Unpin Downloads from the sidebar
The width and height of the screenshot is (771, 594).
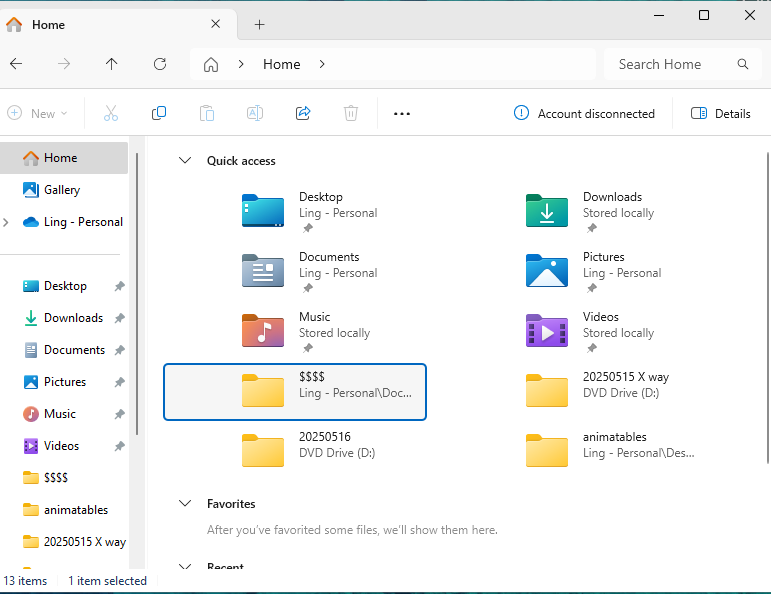119,318
